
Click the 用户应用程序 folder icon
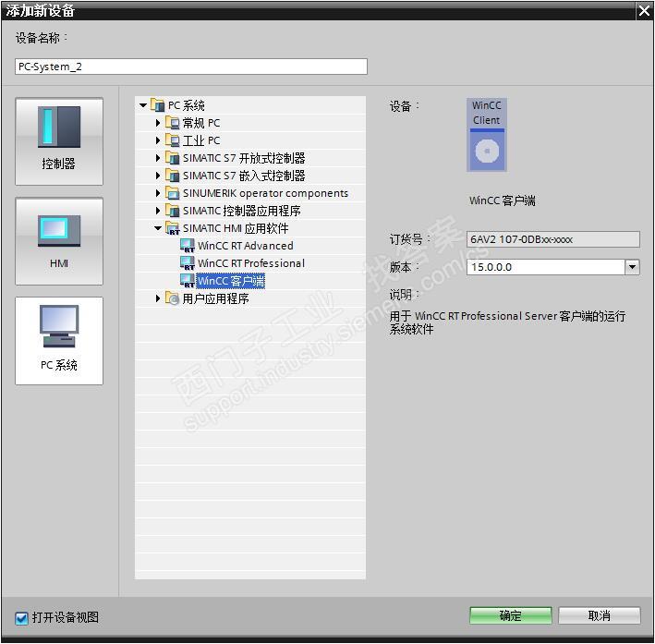click(172, 298)
